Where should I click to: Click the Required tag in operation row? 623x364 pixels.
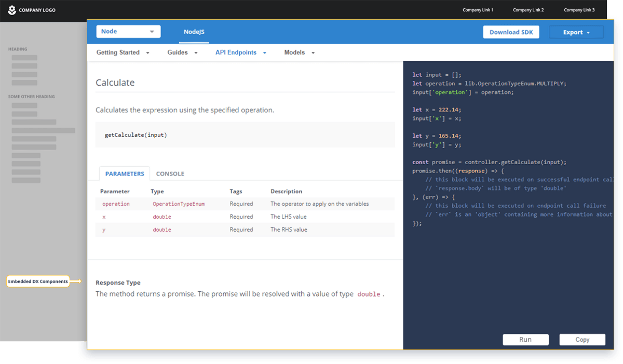[241, 204]
